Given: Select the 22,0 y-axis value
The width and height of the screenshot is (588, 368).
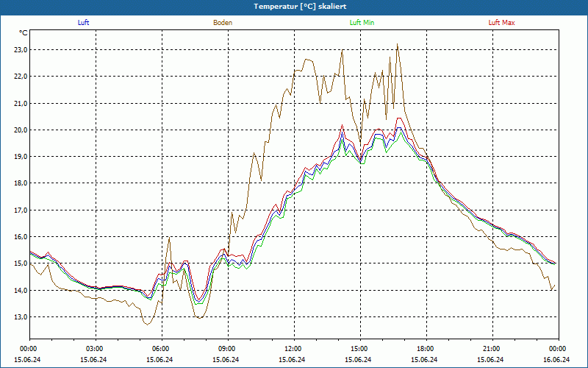Looking at the screenshot, I should coord(20,77).
